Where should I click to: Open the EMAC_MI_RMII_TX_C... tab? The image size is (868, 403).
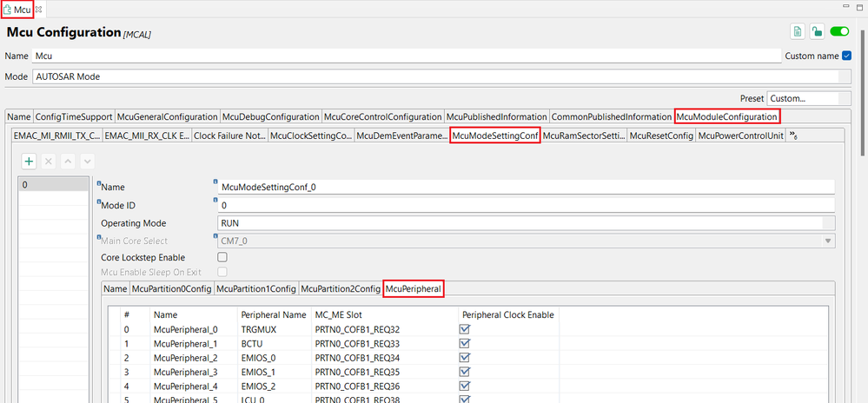point(57,135)
